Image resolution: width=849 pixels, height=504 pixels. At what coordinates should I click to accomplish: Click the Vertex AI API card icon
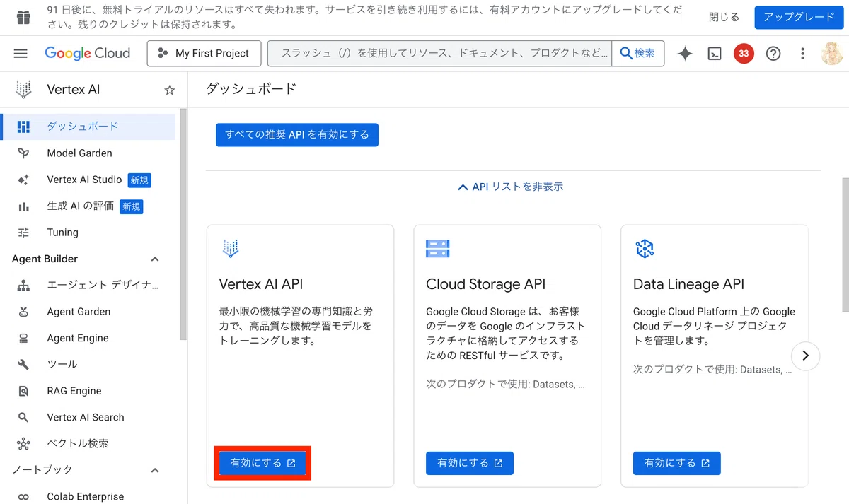point(231,248)
